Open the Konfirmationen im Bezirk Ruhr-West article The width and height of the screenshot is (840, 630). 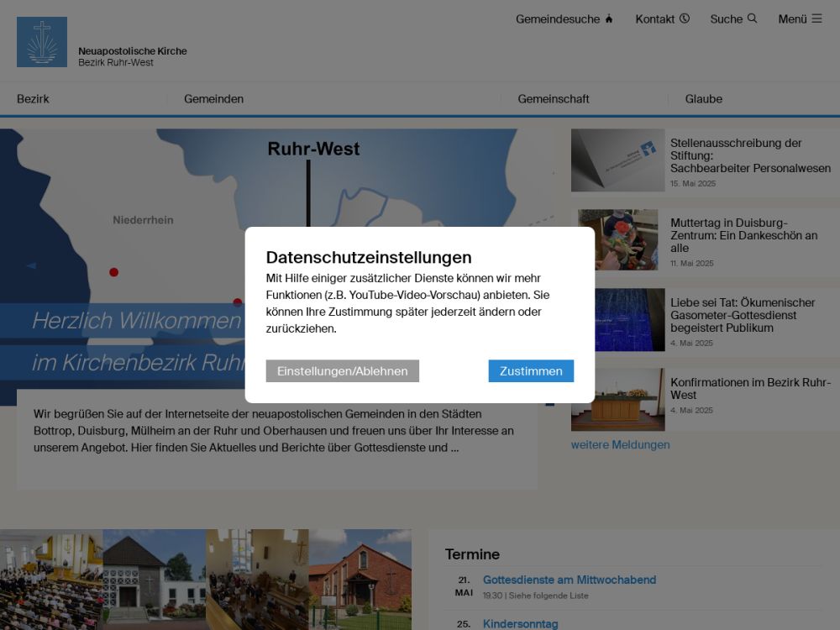pos(750,388)
